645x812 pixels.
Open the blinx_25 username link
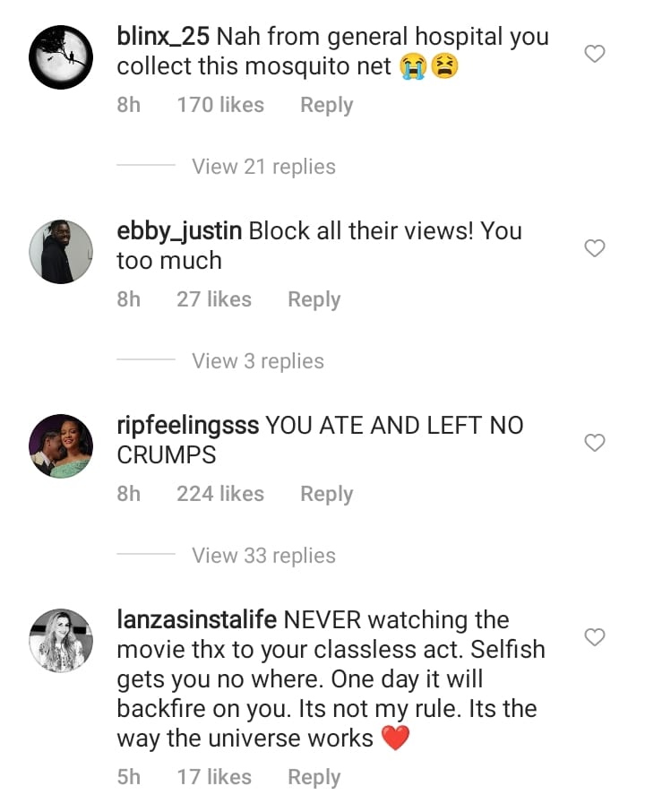click(x=164, y=37)
